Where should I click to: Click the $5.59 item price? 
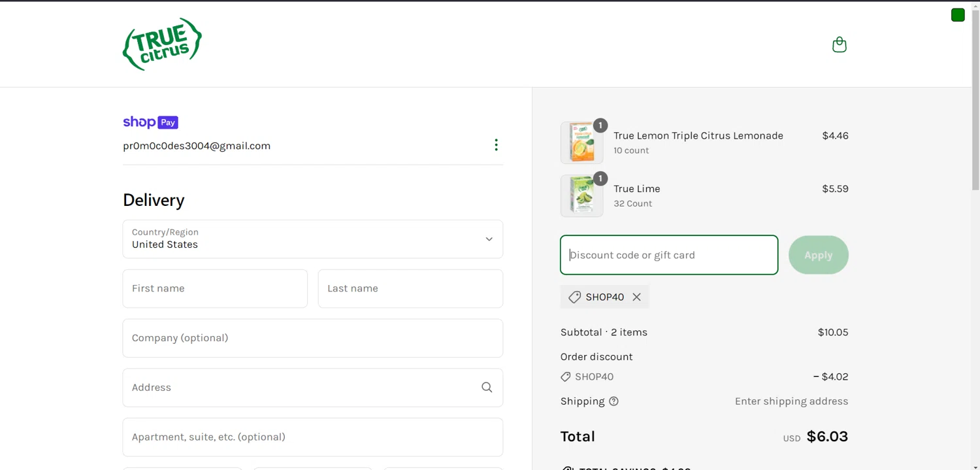point(835,189)
